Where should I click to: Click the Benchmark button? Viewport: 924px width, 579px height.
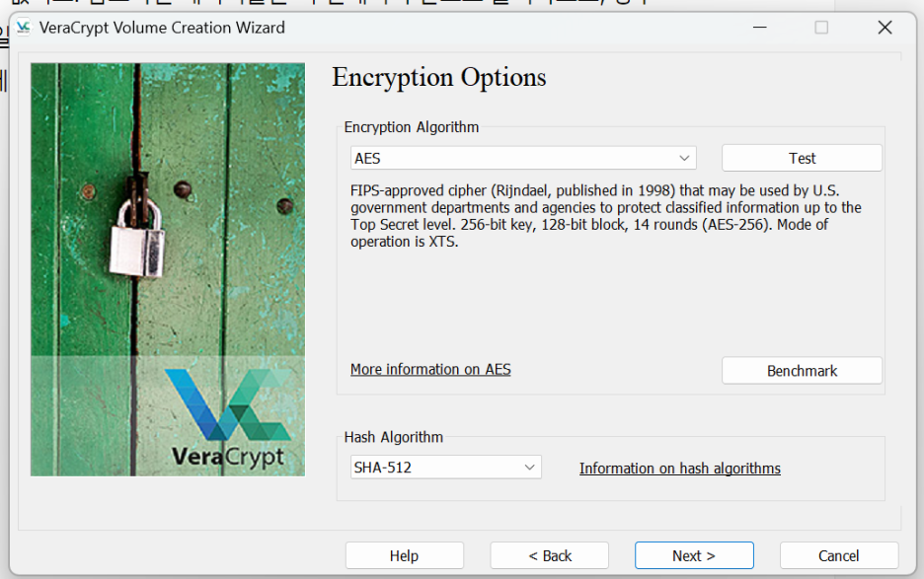[802, 371]
